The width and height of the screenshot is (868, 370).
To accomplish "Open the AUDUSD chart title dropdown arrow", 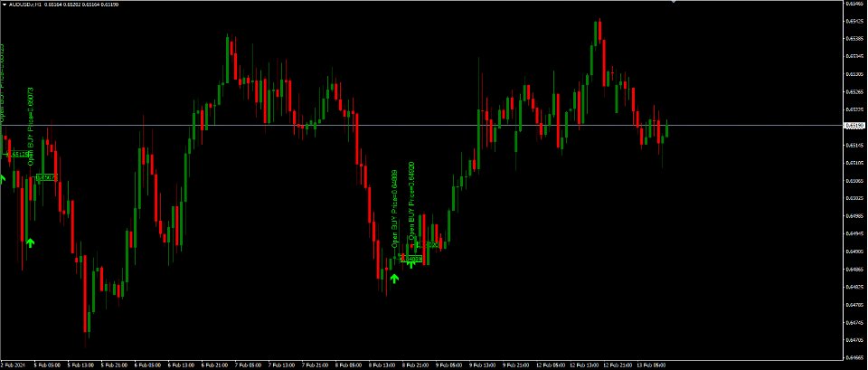I will pyautogui.click(x=3, y=4).
